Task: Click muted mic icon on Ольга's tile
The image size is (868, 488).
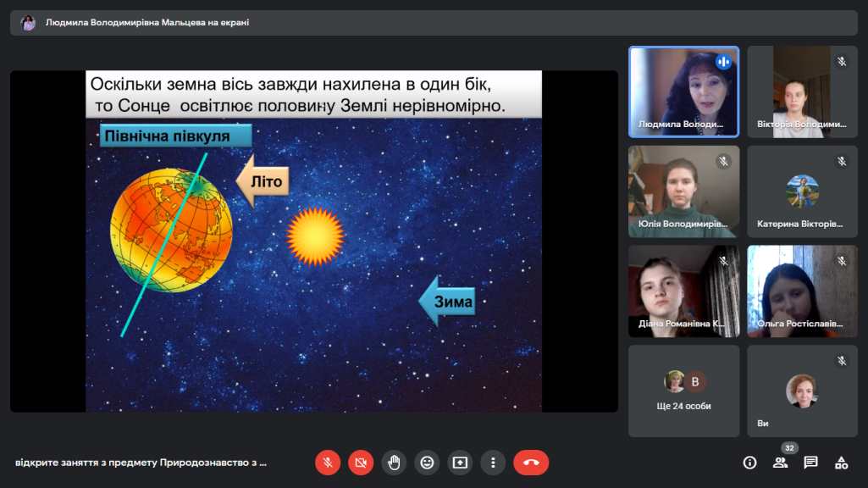Action: 842,261
